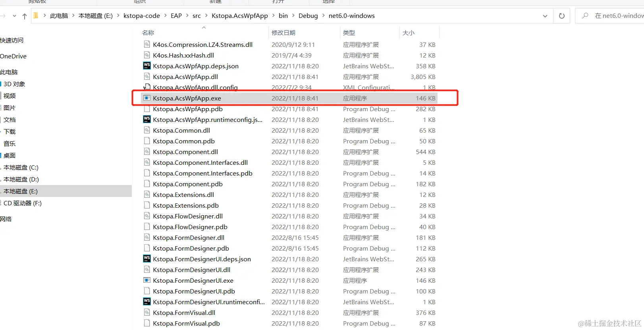Open 文档 in the navigation pane
The image size is (644, 330).
pyautogui.click(x=10, y=120)
